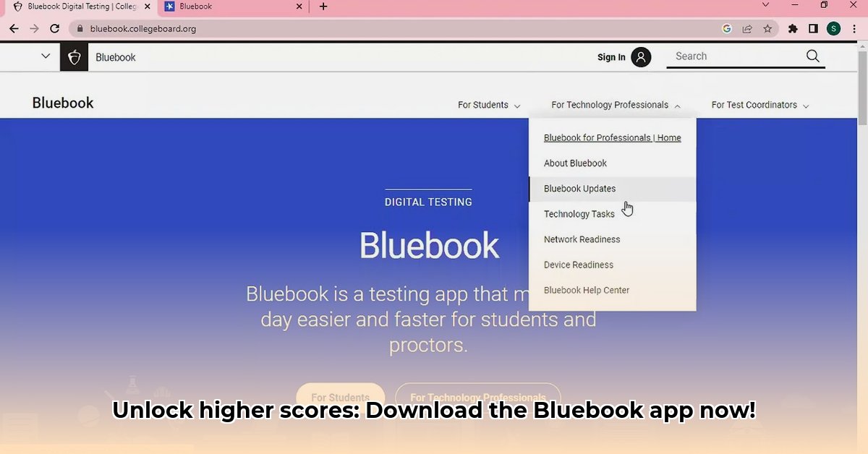Click the Bluebook text beside the acorn
Screen dimensions: 868x454
(x=116, y=57)
